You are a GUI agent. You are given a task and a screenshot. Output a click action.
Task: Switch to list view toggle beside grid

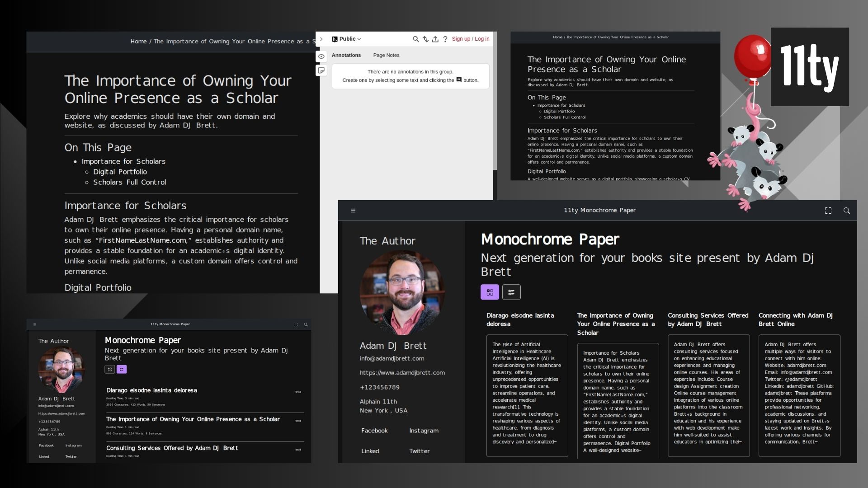[511, 292]
